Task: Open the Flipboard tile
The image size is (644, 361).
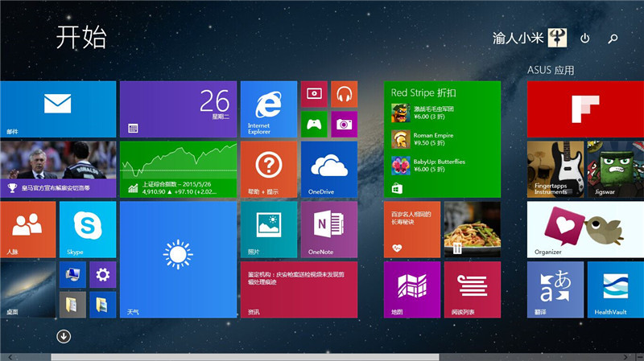Action: pyautogui.click(x=585, y=109)
